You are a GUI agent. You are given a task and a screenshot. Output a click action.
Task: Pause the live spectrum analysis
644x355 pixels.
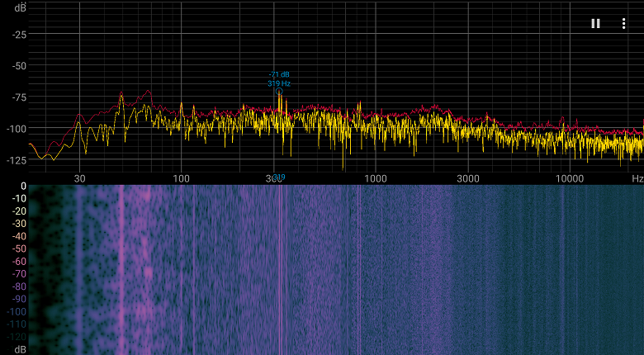point(595,24)
